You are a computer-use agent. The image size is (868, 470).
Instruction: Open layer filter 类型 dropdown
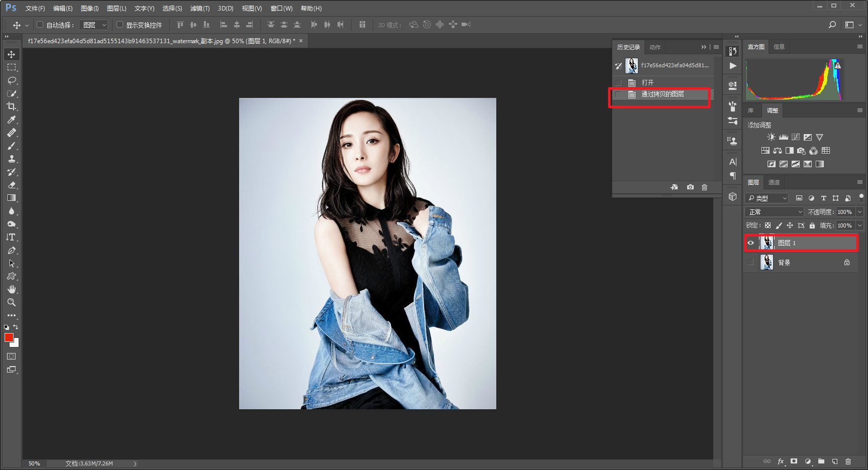767,198
